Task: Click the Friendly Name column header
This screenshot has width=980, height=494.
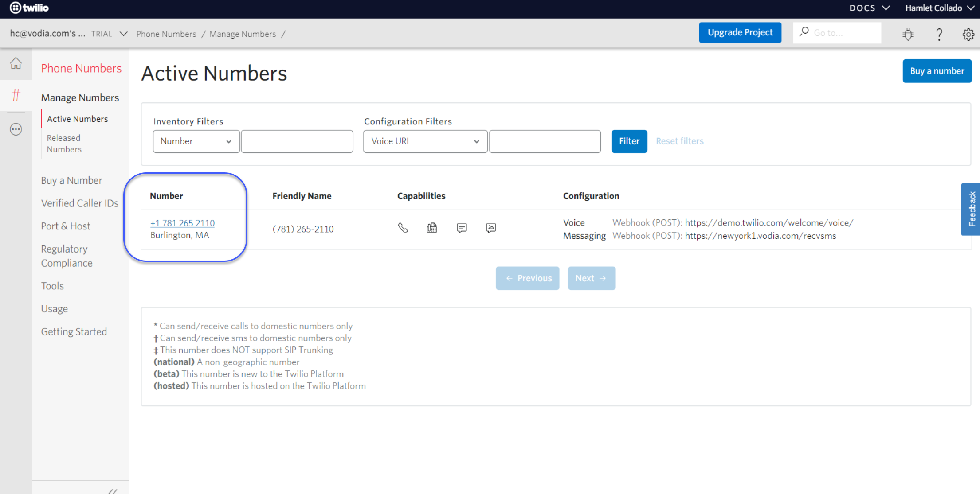Action: click(302, 196)
